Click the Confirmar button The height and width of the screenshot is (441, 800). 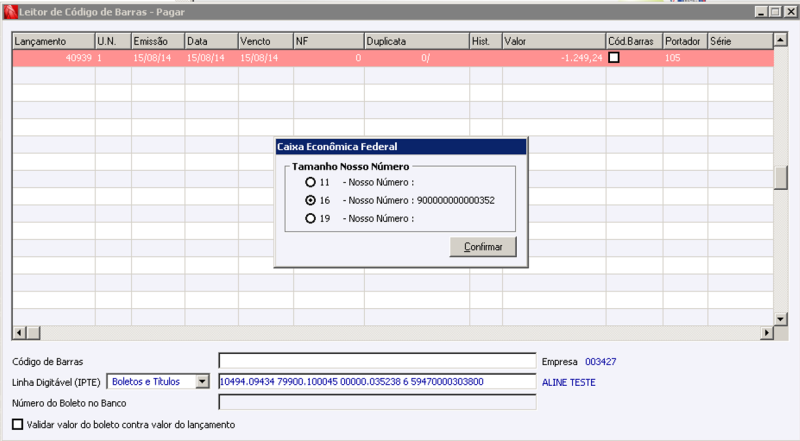(x=483, y=247)
